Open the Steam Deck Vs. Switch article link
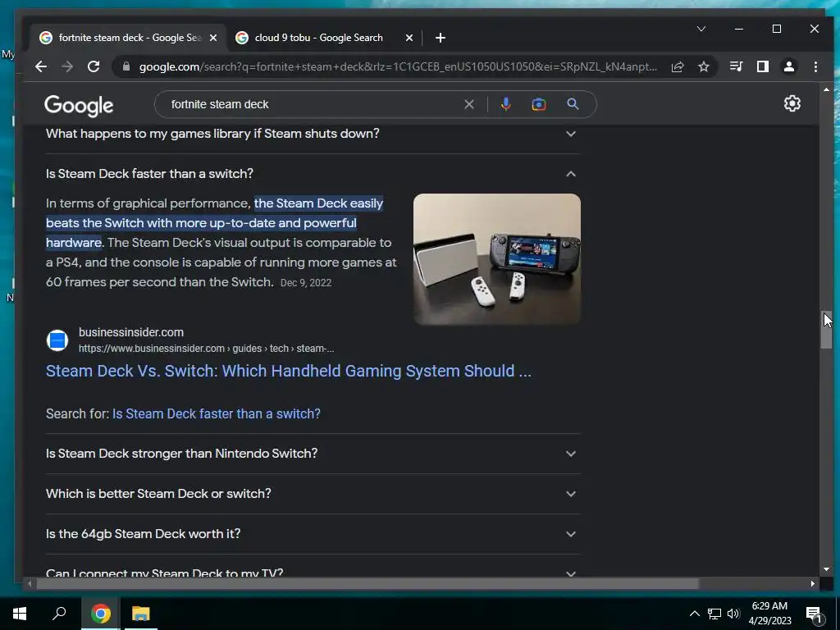Viewport: 840px width, 630px height. point(288,371)
